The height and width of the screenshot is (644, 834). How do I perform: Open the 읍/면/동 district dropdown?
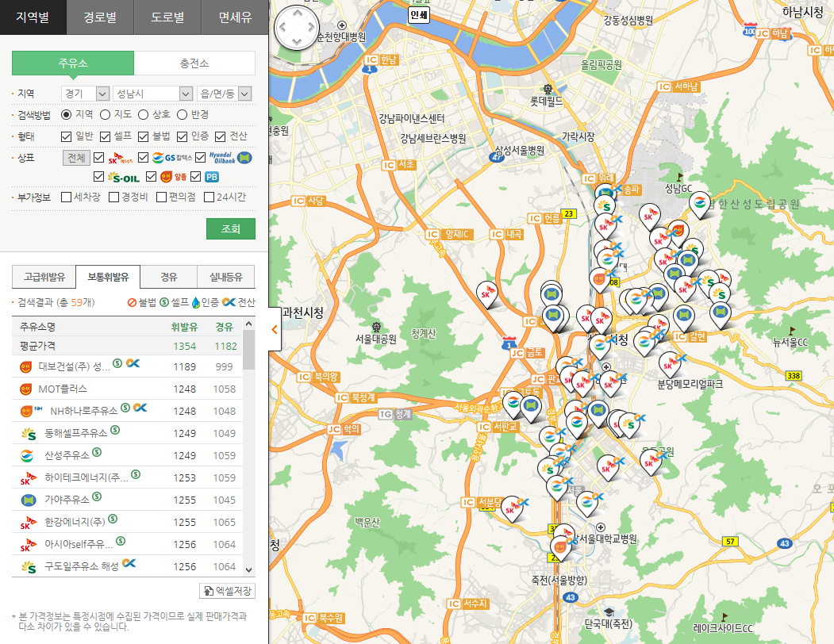pos(224,94)
